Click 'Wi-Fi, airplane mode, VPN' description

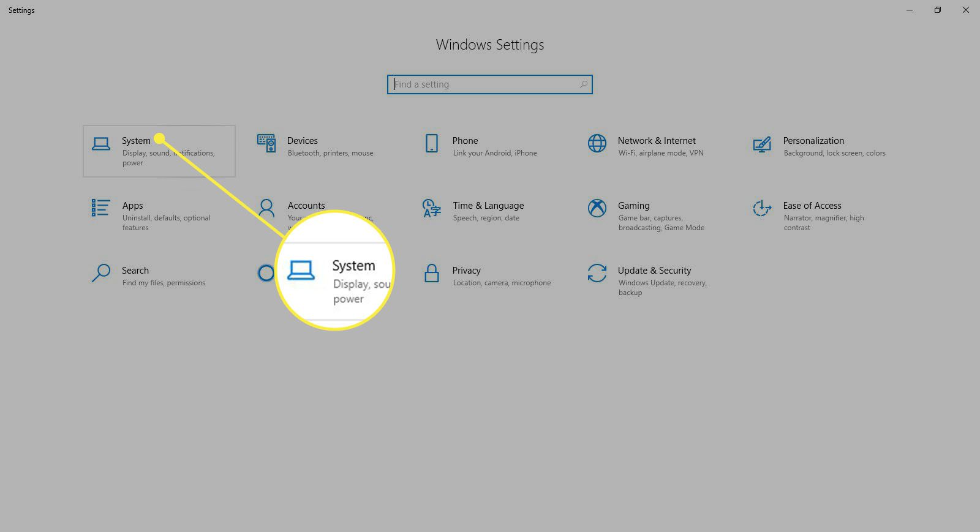[x=661, y=153]
